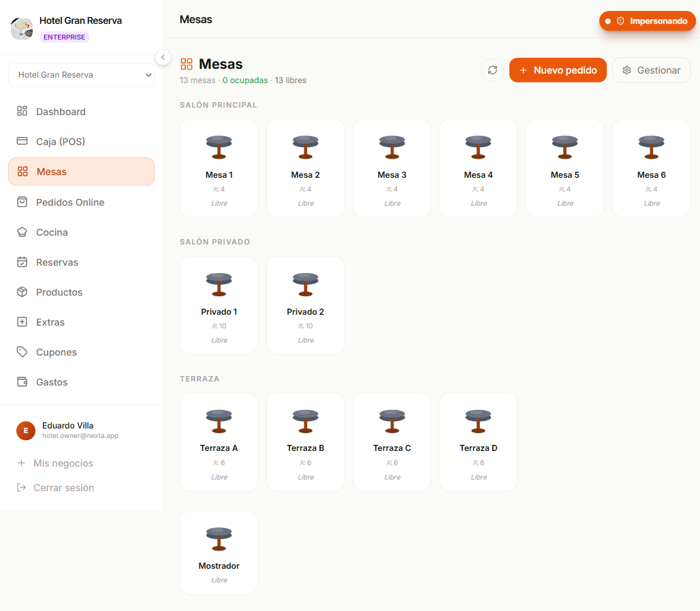Open the Gestionar tables button

(x=651, y=70)
